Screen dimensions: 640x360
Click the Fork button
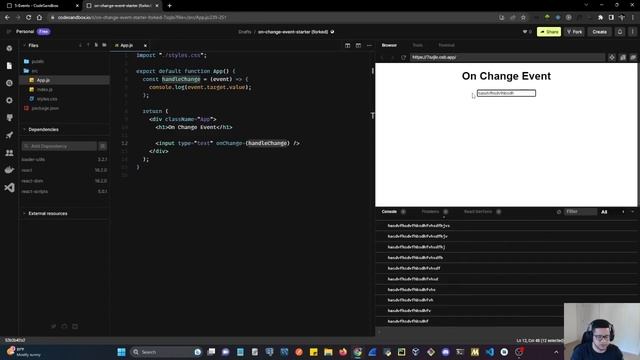(x=574, y=32)
